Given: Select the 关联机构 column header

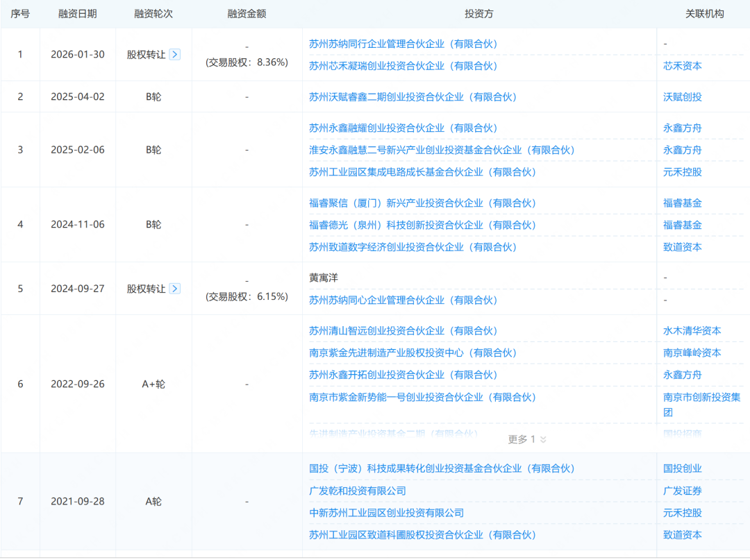Looking at the screenshot, I should coord(705,14).
